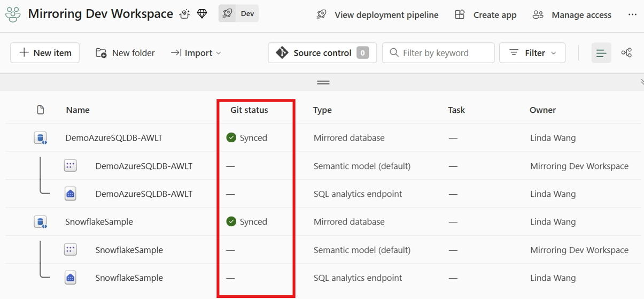The image size is (644, 299).
Task: Click the Create app button
Action: point(485,15)
